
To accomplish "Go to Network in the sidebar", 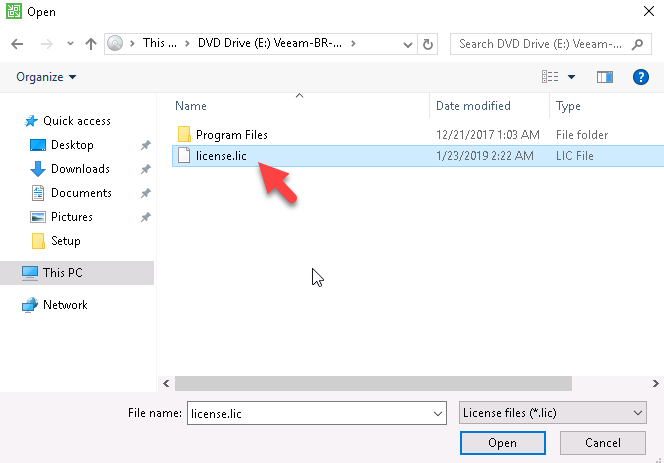I will (65, 305).
